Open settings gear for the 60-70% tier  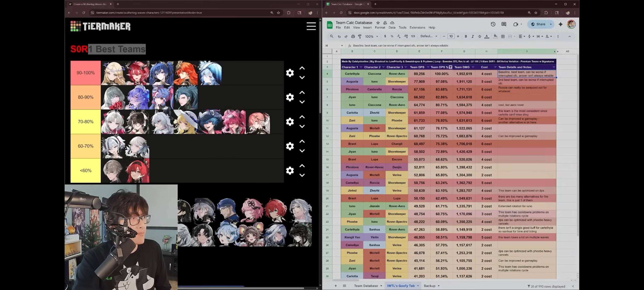(x=290, y=146)
